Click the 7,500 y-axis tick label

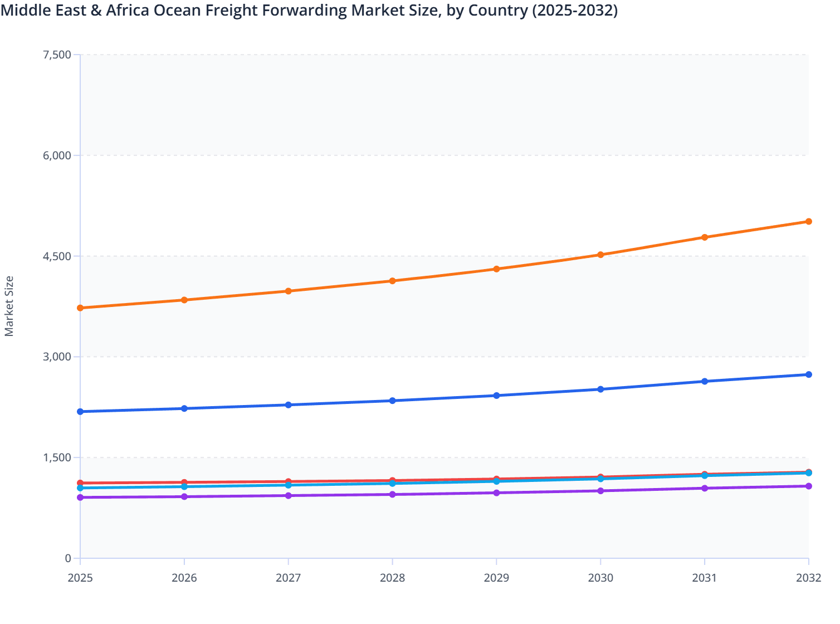tap(57, 55)
